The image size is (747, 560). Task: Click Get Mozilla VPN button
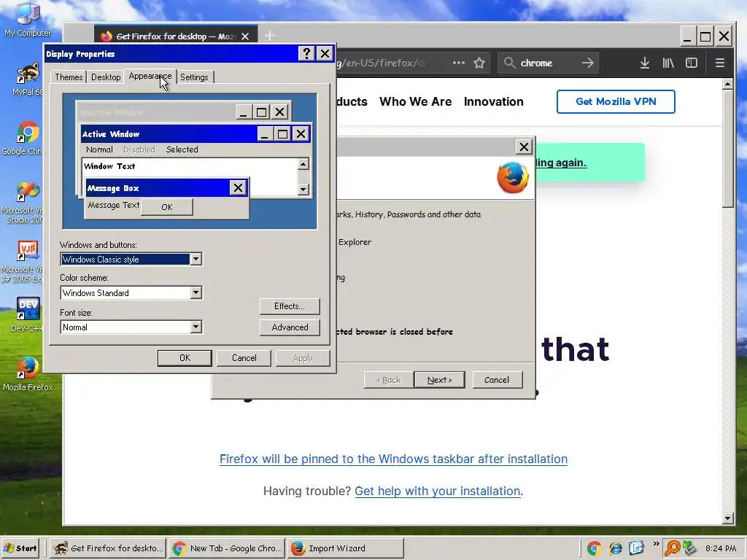coord(616,101)
